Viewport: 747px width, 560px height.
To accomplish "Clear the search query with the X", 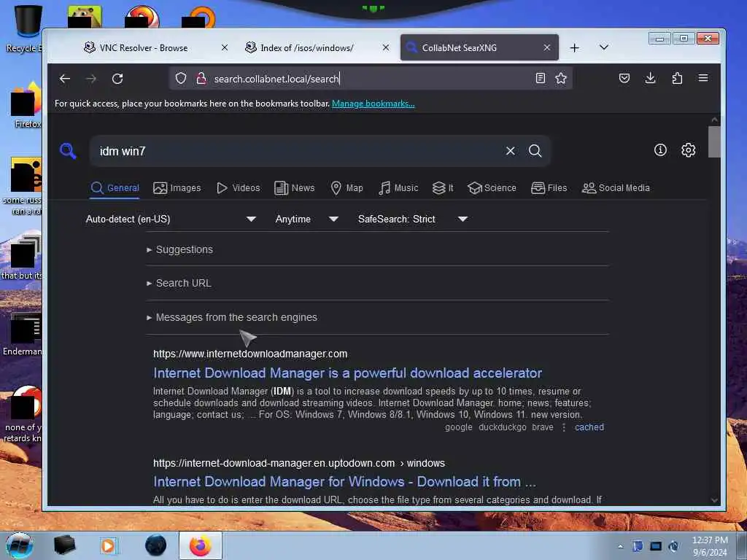I will [510, 151].
